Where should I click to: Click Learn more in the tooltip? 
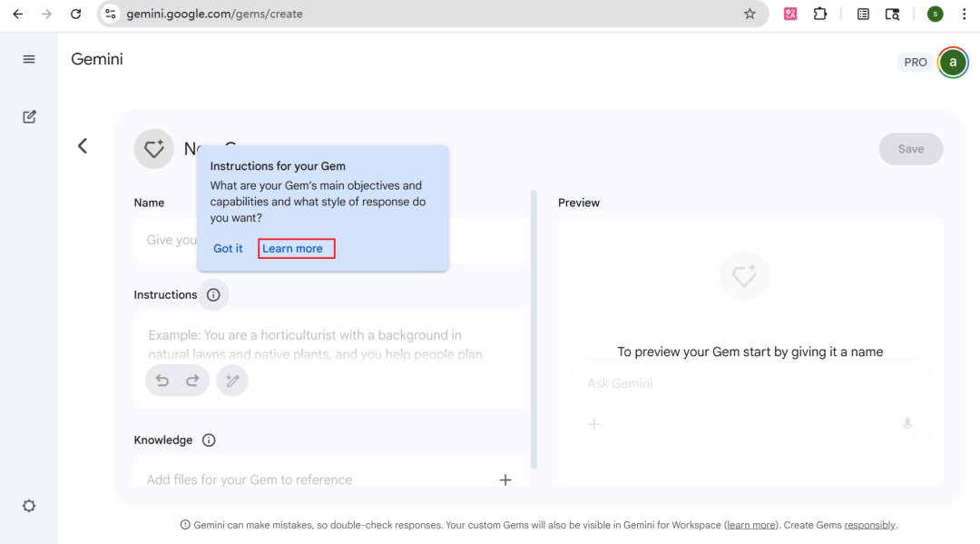point(292,248)
